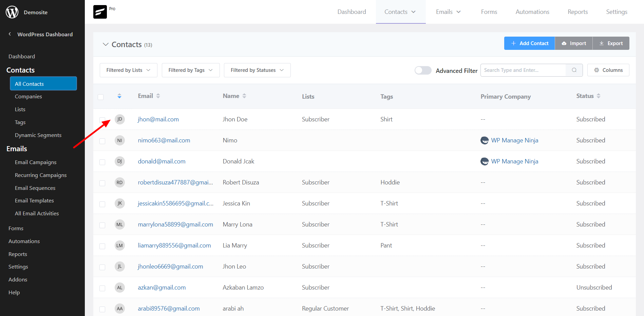This screenshot has height=316, width=644.
Task: Switch to the Automations top tab
Action: click(x=532, y=12)
